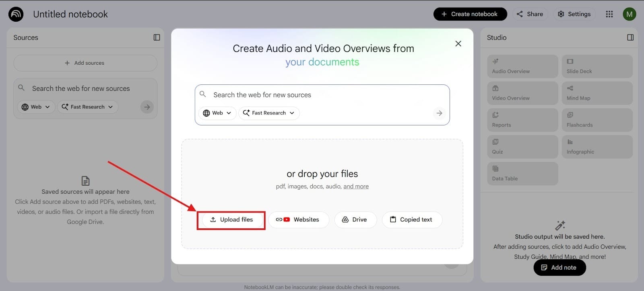The width and height of the screenshot is (644, 291).
Task: Submit the dialog web search arrow
Action: pyautogui.click(x=439, y=113)
